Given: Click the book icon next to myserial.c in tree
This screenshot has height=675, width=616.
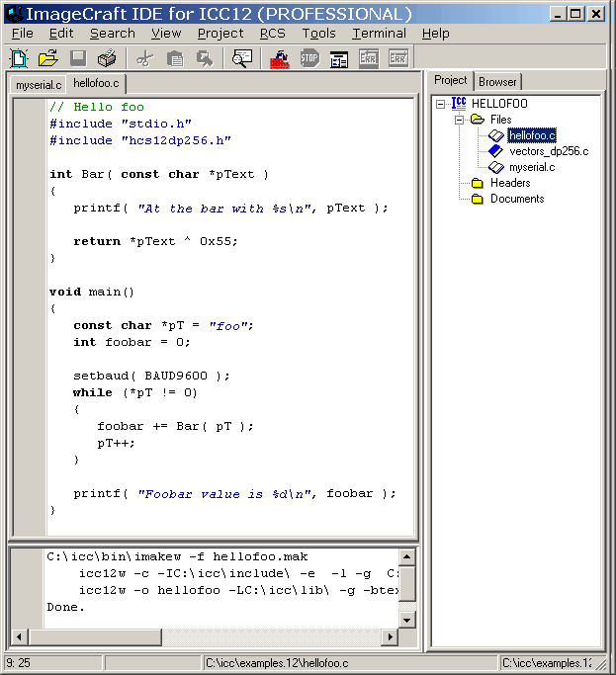Looking at the screenshot, I should 495,167.
